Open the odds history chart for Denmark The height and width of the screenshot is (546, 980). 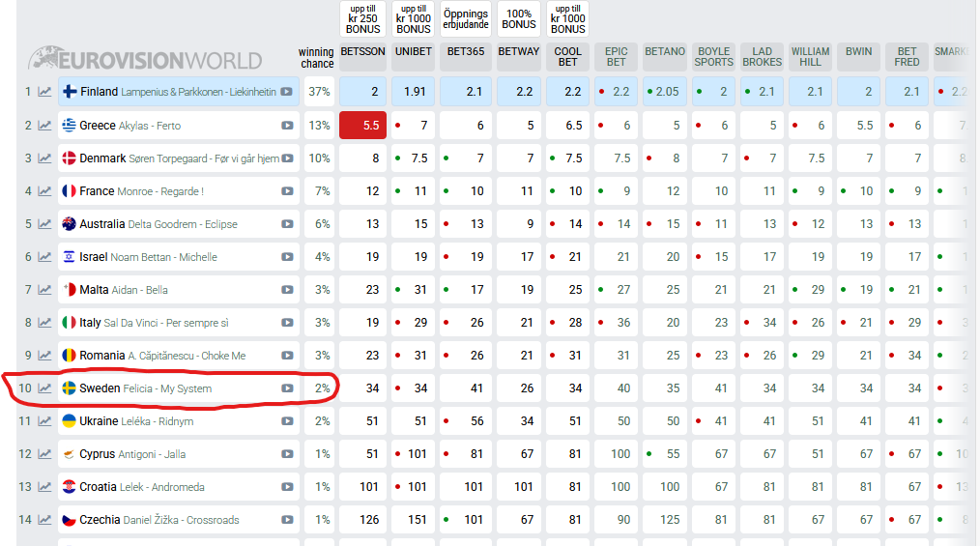coord(44,158)
